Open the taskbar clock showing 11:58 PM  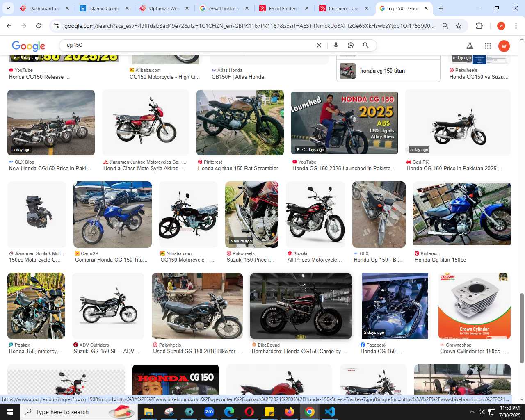(x=510, y=412)
